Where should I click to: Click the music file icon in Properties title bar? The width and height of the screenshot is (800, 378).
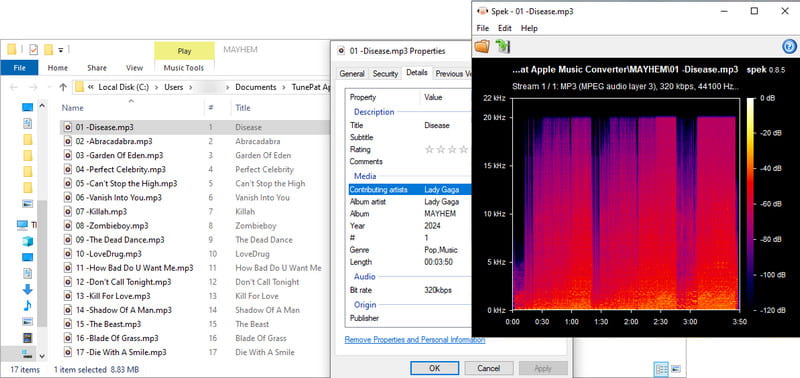coord(341,51)
